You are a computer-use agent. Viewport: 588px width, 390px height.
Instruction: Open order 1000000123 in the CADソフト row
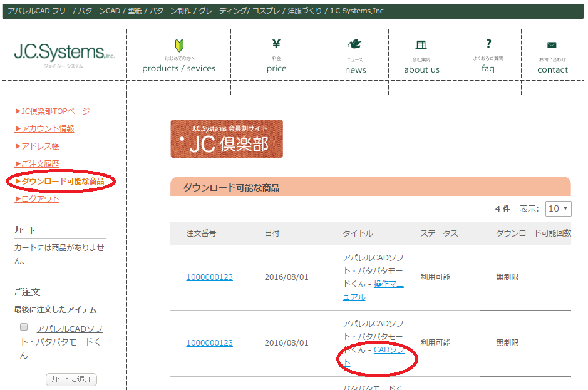coord(210,343)
